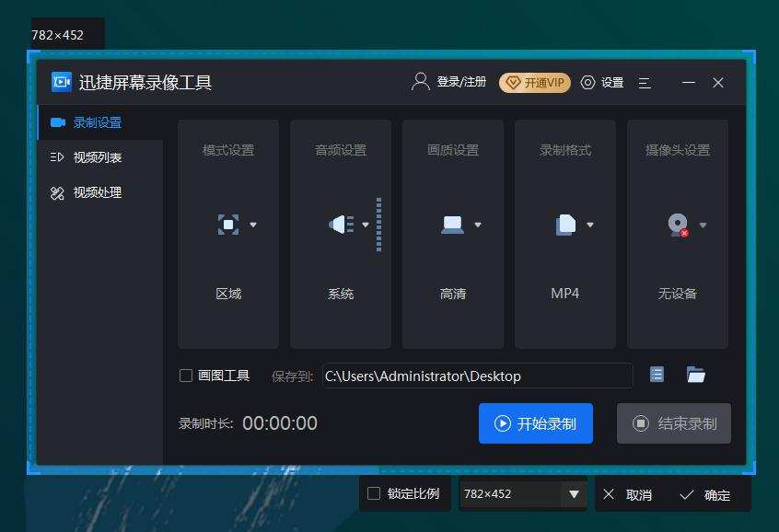Switch to the 视频列表 sidebar tab

point(100,157)
